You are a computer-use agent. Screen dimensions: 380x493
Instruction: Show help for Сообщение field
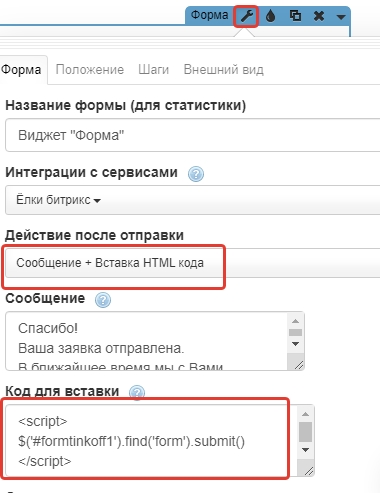click(x=103, y=300)
